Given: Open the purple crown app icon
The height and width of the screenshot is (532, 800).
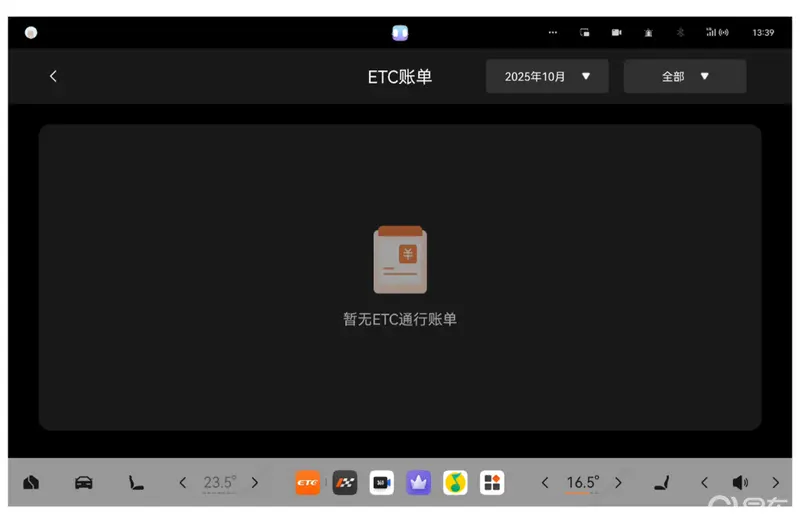Looking at the screenshot, I should 419,483.
